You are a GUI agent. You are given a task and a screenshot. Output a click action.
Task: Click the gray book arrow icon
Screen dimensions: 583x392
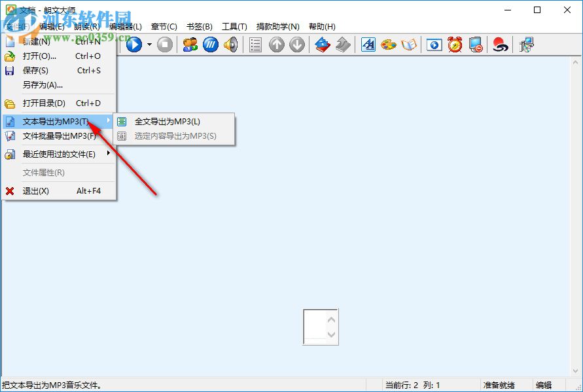343,45
